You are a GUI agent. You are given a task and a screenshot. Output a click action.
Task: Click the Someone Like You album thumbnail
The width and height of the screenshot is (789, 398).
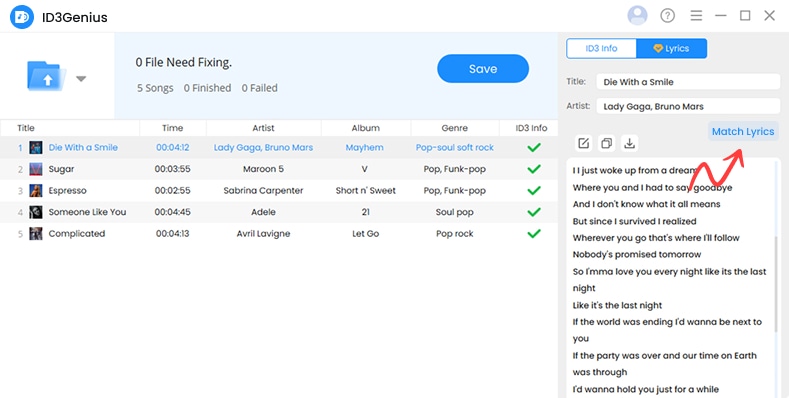click(x=36, y=212)
